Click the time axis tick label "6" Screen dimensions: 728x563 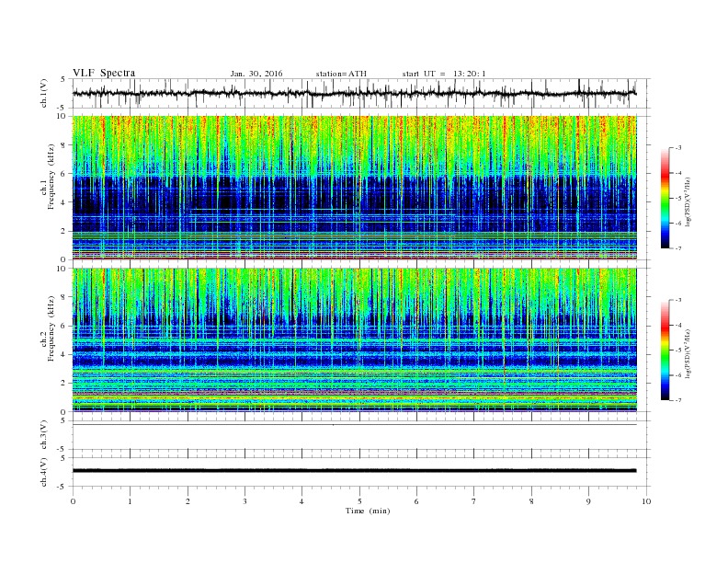(x=416, y=501)
